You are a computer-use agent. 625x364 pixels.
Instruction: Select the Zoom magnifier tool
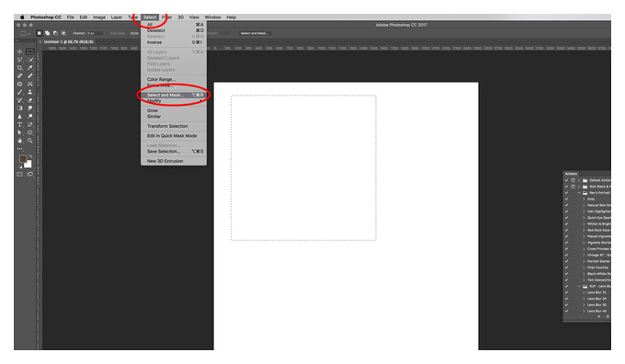pos(30,141)
